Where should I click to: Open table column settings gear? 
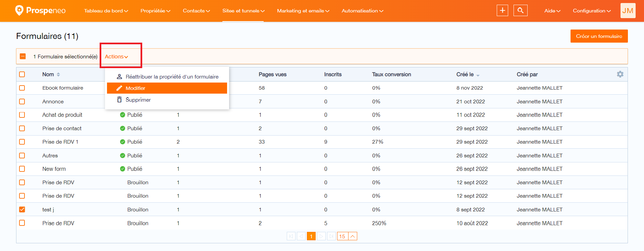tap(620, 74)
